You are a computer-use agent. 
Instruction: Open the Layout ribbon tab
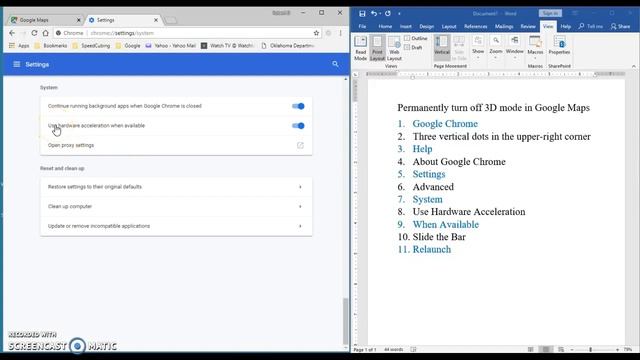coord(449,27)
